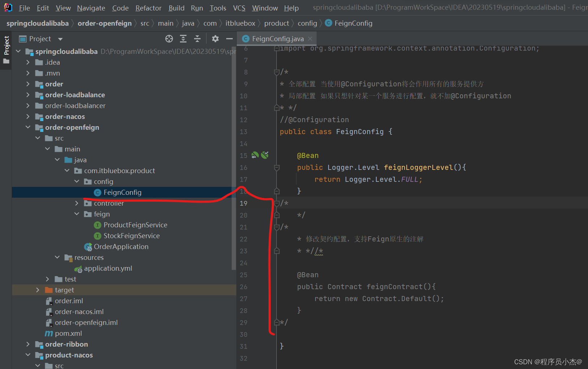The width and height of the screenshot is (588, 369).
Task: Click the order.iml file icon
Action: [x=49, y=301]
